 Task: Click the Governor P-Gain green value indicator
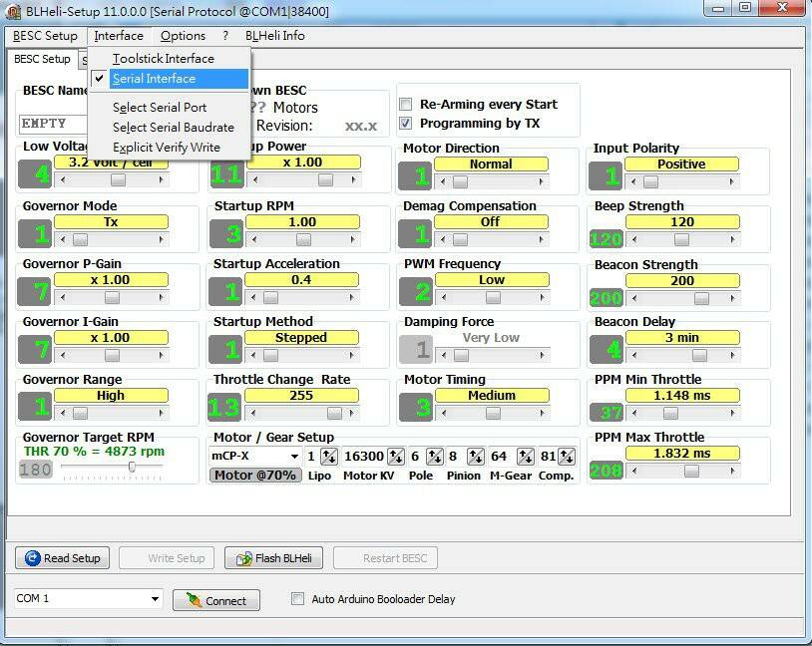[35, 291]
